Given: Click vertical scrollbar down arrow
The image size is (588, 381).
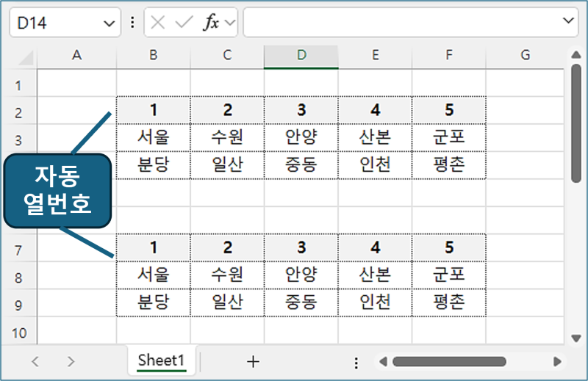Looking at the screenshot, I should 576,338.
